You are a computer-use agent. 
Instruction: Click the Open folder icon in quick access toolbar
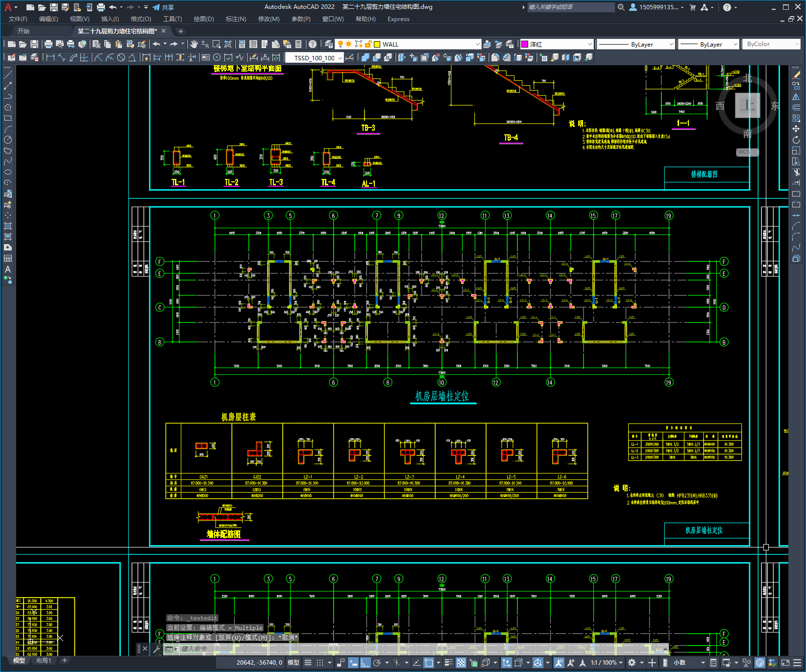(42, 7)
